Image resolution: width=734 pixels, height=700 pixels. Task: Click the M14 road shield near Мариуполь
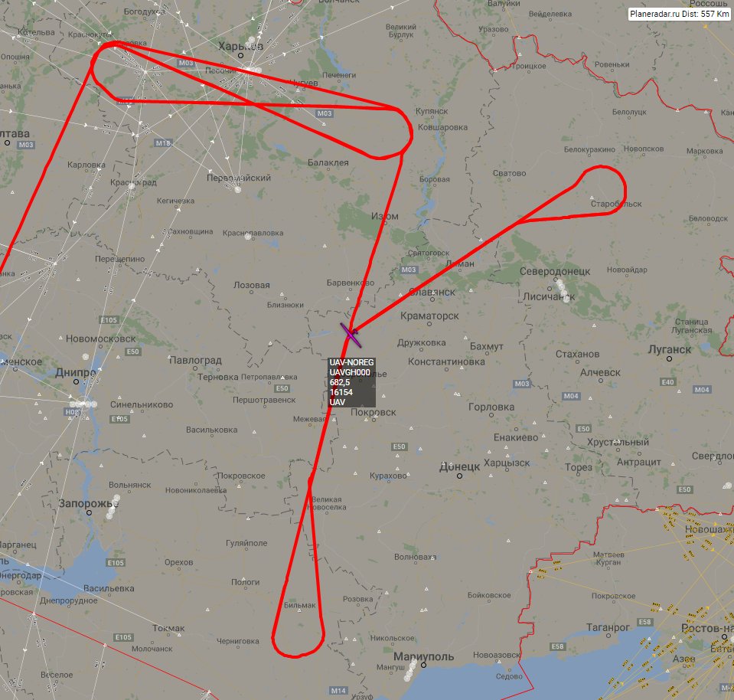pos(338,691)
